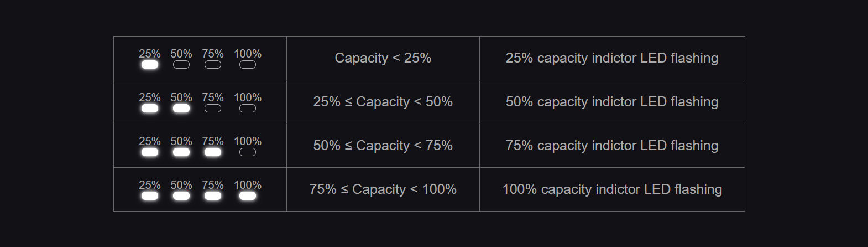Click the unlit 75% LED in second row
868x247 pixels.
tap(213, 109)
